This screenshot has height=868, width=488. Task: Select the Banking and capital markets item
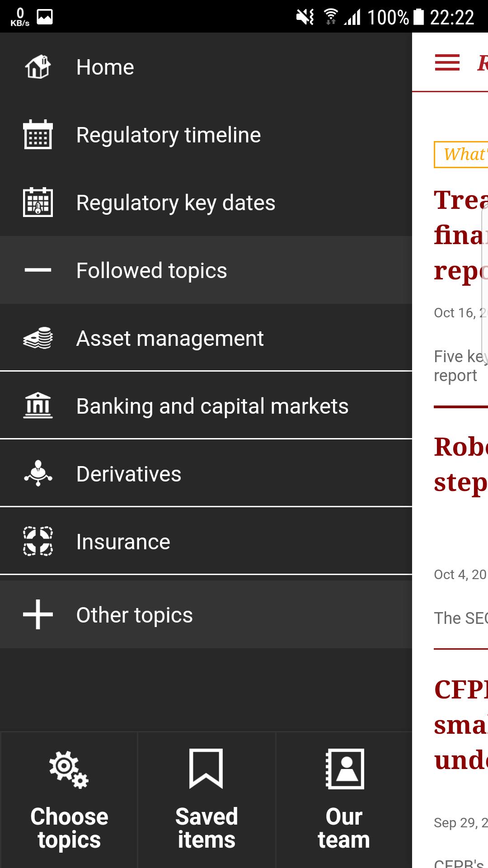tap(212, 406)
